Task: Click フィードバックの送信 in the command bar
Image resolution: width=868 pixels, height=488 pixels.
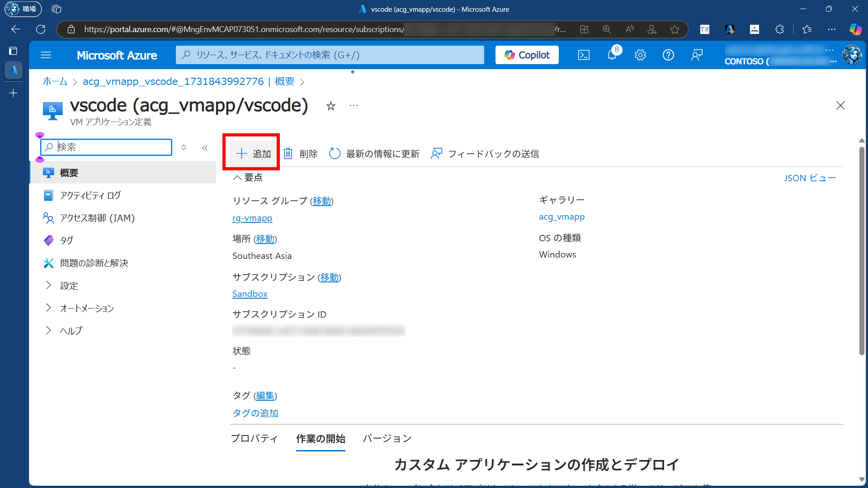Action: click(485, 154)
